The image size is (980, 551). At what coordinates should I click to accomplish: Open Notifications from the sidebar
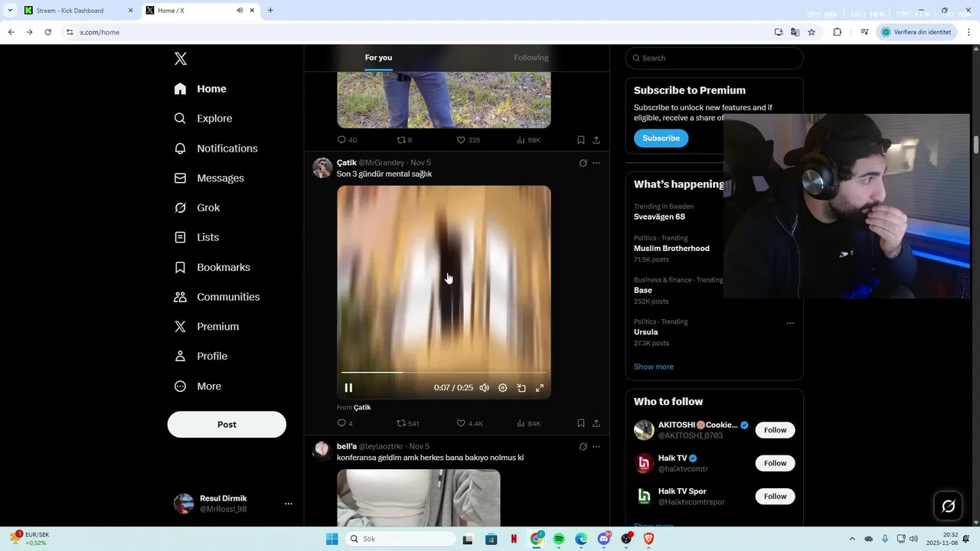(x=216, y=148)
